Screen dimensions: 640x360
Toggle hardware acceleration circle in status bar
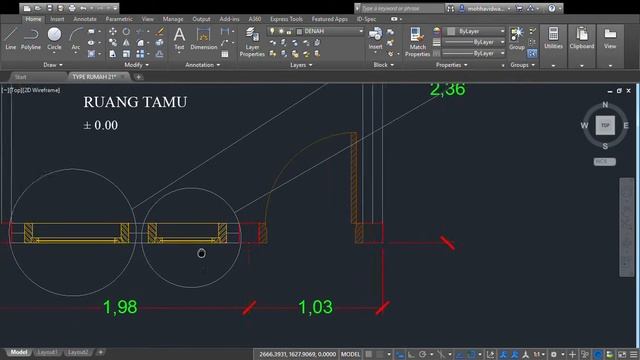click(598, 354)
